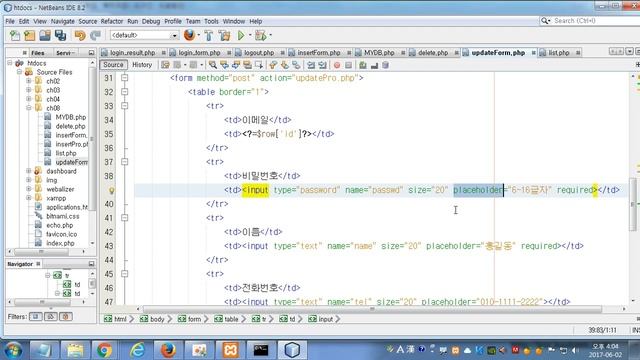Open XAMPP from the taskbar
This screenshot has height=360, width=640.
(230, 350)
